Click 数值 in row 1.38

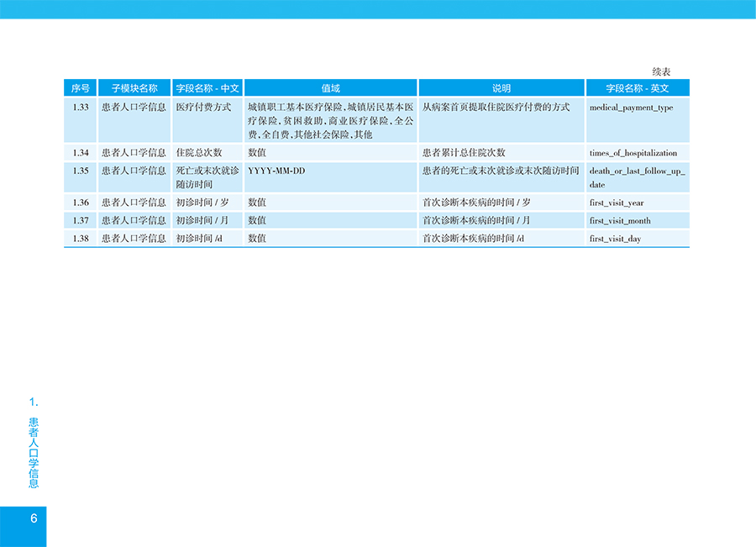pos(257,239)
